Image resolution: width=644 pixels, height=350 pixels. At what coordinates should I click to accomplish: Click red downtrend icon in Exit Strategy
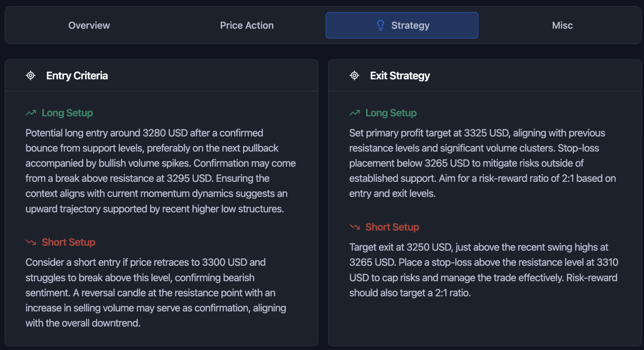[355, 227]
